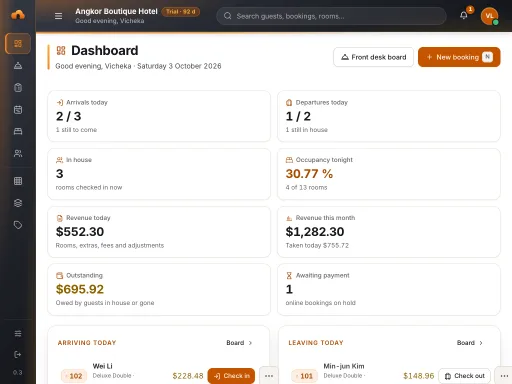Click the $148.96 amount
Image resolution: width=512 pixels, height=384 pixels.
tap(419, 376)
